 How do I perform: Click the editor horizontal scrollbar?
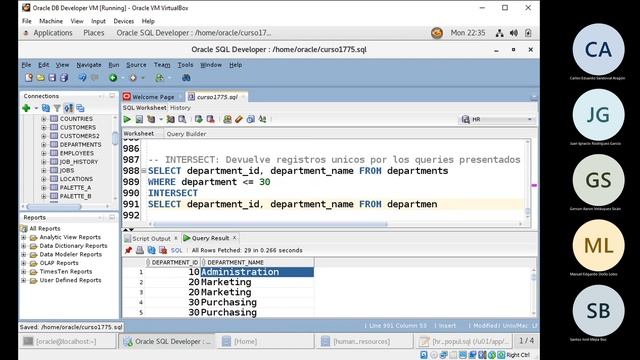pyautogui.click(x=269, y=224)
